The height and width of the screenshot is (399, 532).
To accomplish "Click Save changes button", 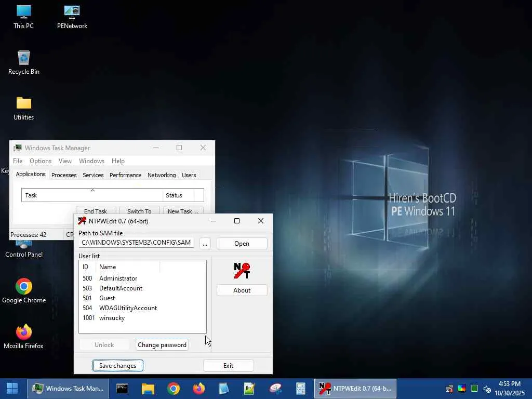I will coord(118,365).
